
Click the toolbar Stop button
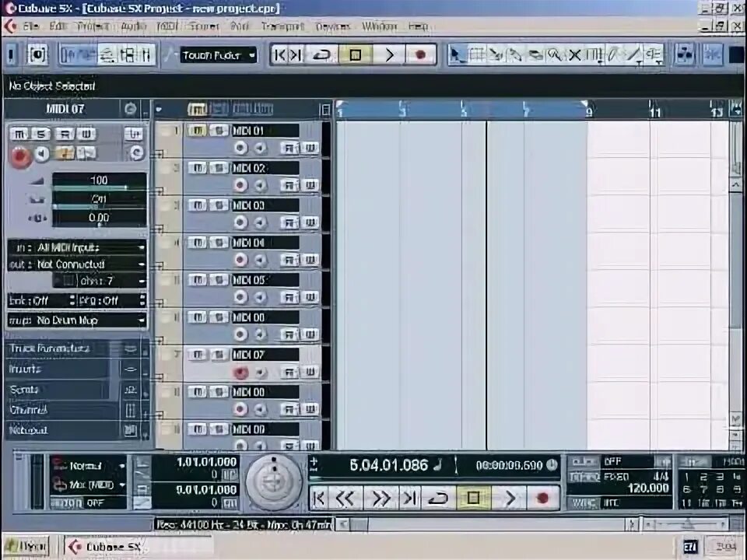click(x=355, y=55)
